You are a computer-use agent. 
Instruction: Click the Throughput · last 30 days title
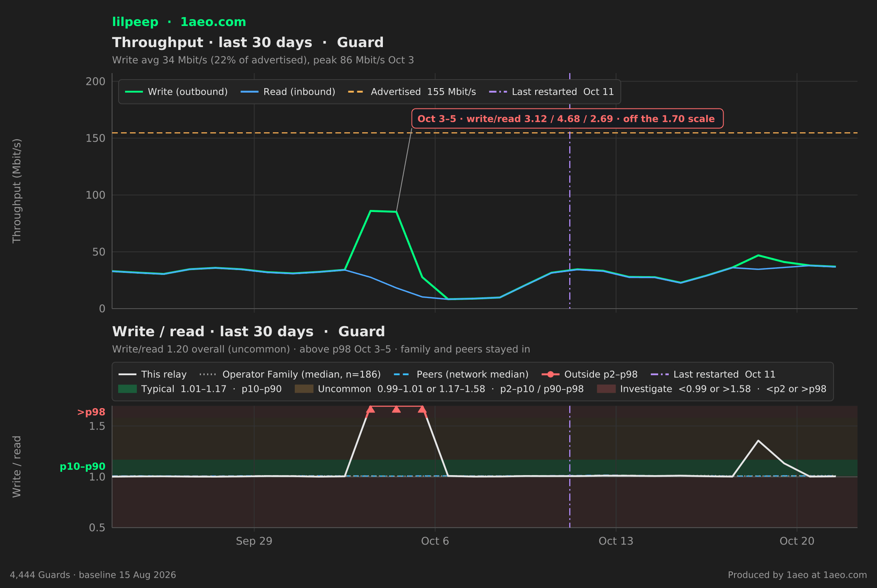coord(248,42)
